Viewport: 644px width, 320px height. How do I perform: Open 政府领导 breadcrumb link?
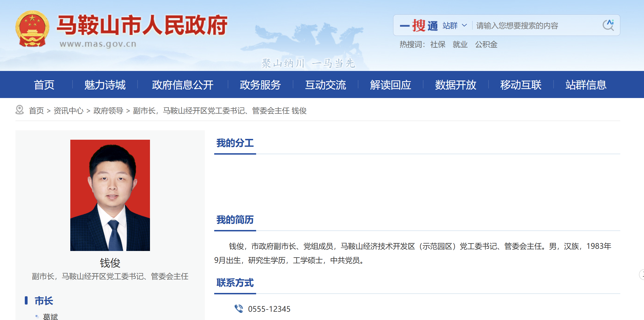[x=108, y=111]
